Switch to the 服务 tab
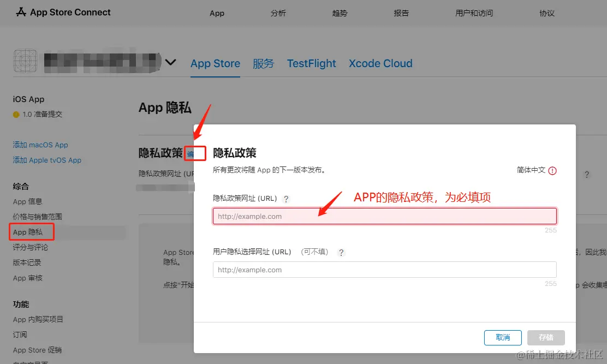 263,63
